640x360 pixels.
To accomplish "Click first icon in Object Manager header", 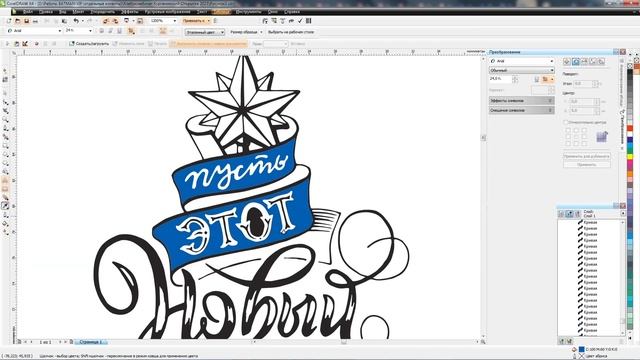I will point(561,214).
